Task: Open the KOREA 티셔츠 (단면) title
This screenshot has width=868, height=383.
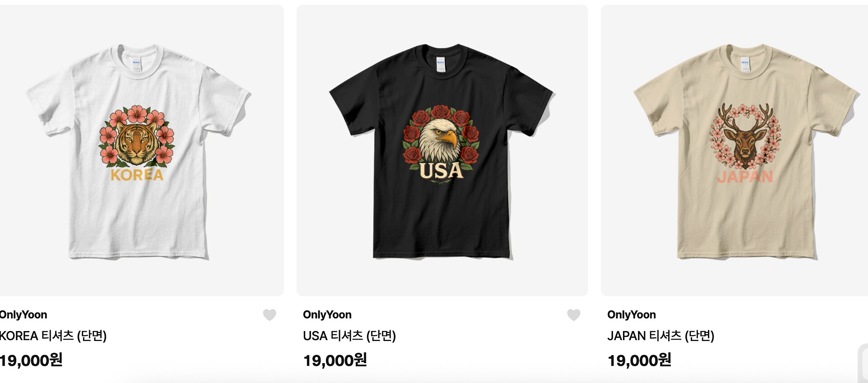Action: (53, 336)
